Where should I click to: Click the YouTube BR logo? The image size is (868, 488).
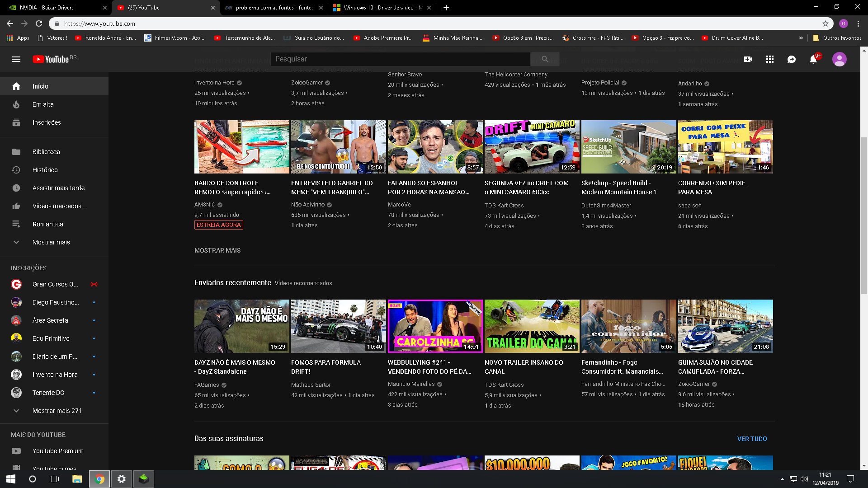[55, 59]
